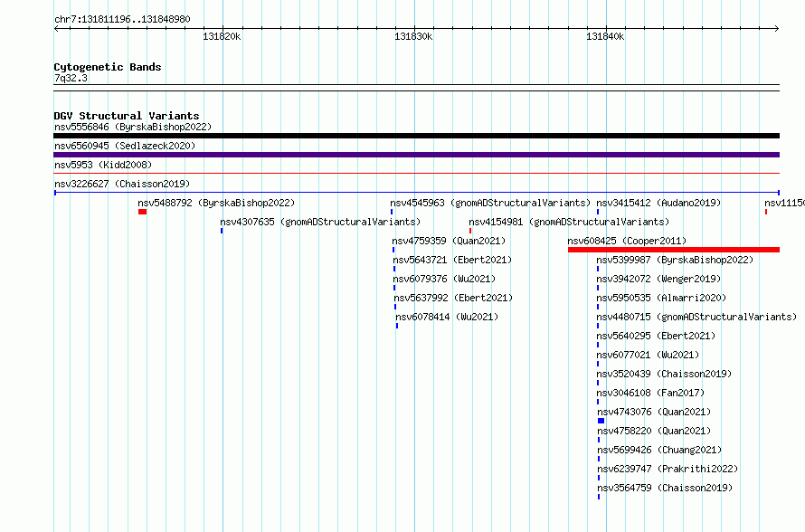Select the blue nsv4743076 variant block

(601, 421)
